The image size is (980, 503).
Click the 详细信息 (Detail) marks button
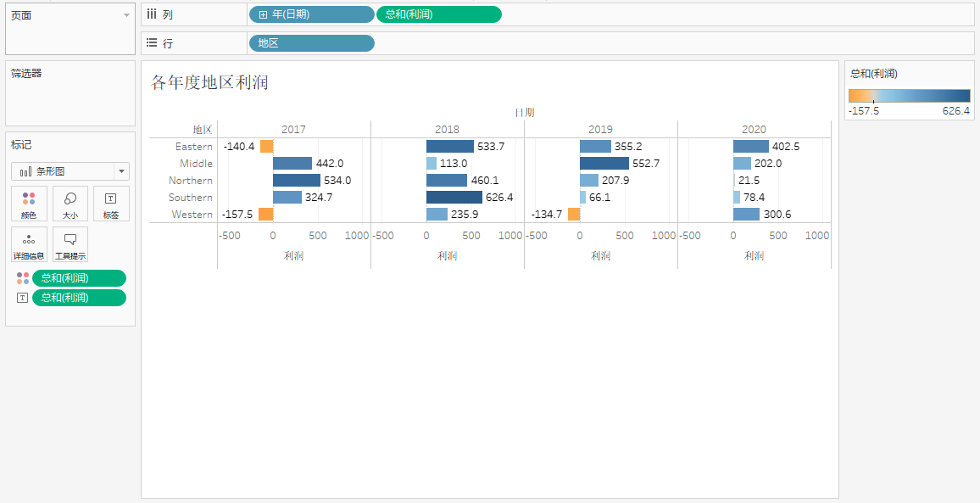(29, 244)
